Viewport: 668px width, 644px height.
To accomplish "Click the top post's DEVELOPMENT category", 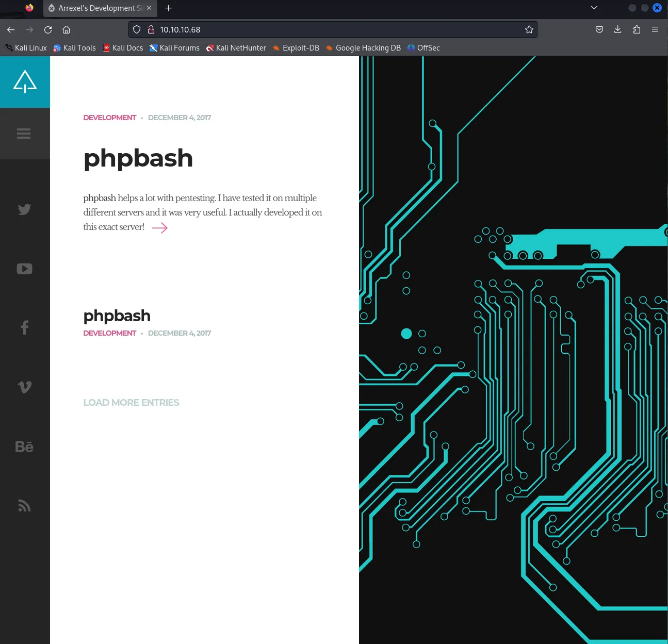I will (110, 118).
